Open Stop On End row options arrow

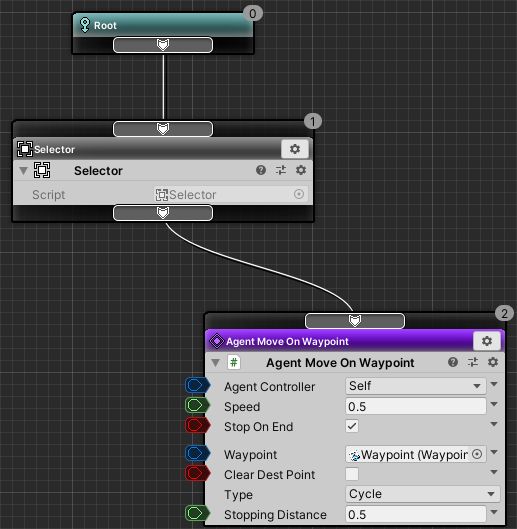pyautogui.click(x=494, y=424)
